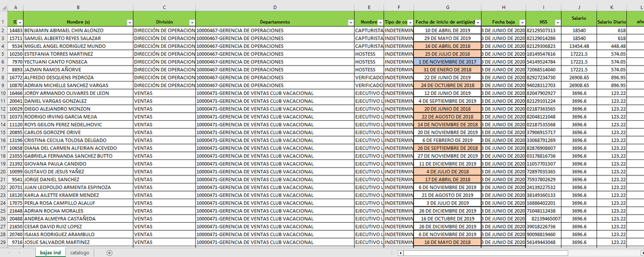Viewport: 644px width, 257px height.
Task: Select cell JORDY ARMANDO OLIVARES DE LEON
Action: click(78, 93)
